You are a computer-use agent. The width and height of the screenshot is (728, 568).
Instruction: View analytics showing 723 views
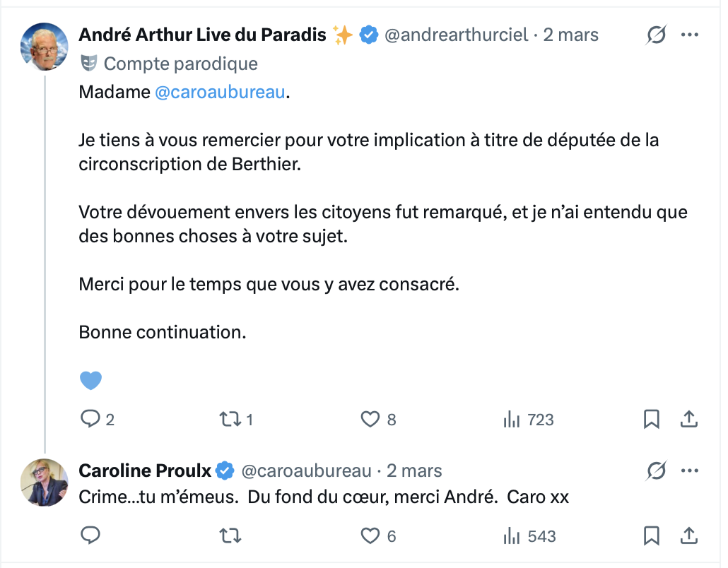pos(512,420)
